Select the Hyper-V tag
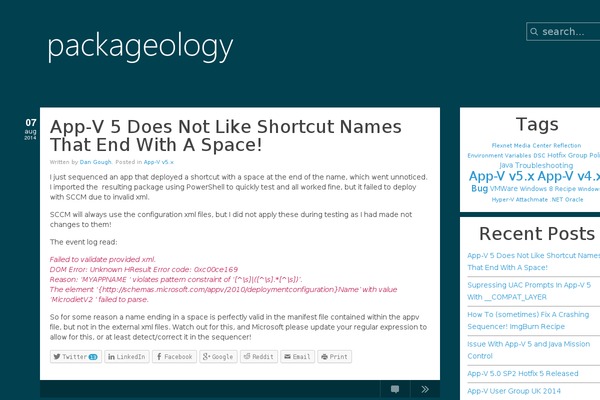The image size is (600, 400). click(x=503, y=199)
